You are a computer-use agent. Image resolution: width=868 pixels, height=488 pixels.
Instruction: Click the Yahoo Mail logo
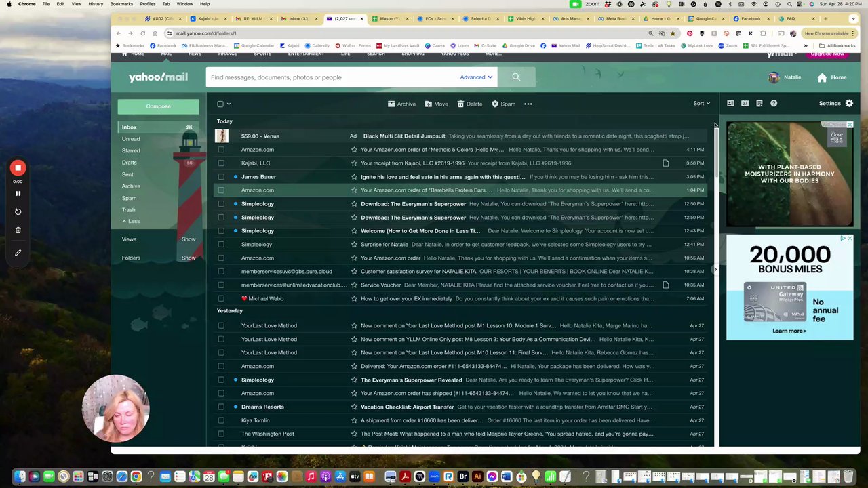point(159,77)
